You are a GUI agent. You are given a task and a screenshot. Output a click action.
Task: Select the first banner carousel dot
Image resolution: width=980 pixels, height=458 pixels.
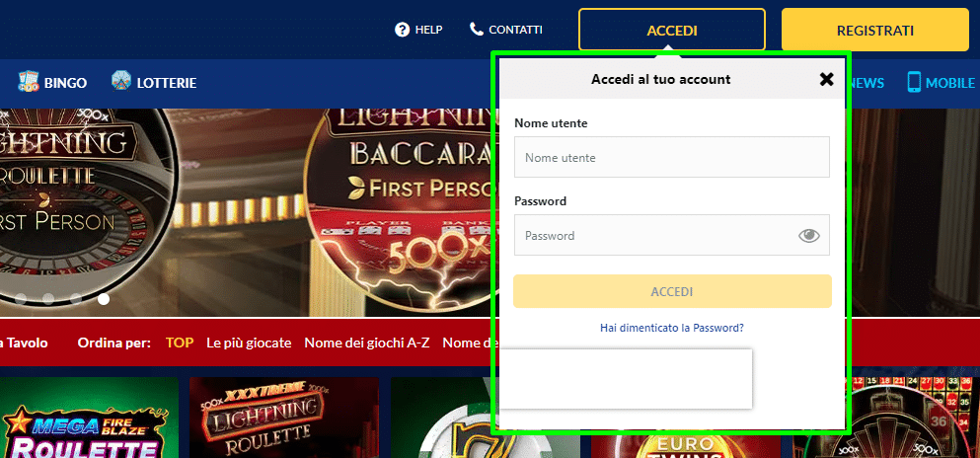21,299
